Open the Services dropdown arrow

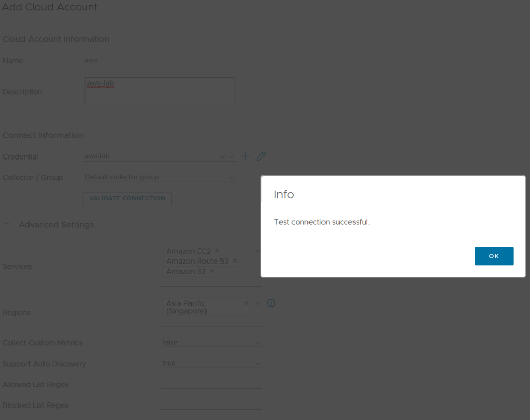pyautogui.click(x=258, y=251)
